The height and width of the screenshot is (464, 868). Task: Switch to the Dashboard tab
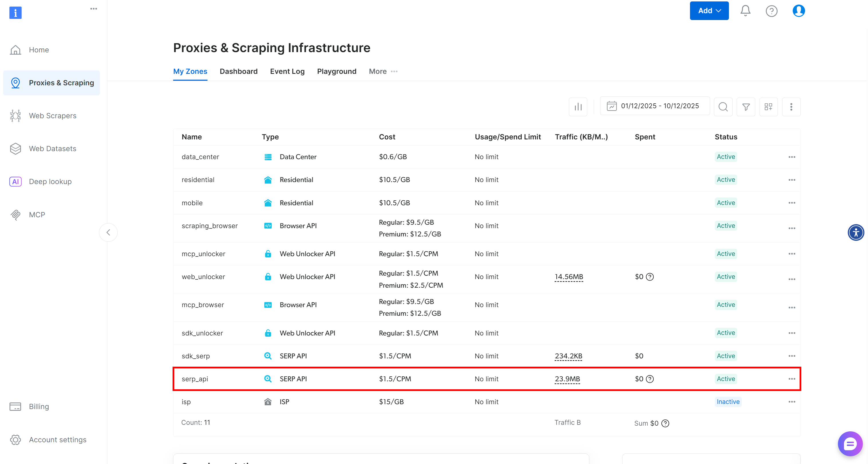pos(239,72)
